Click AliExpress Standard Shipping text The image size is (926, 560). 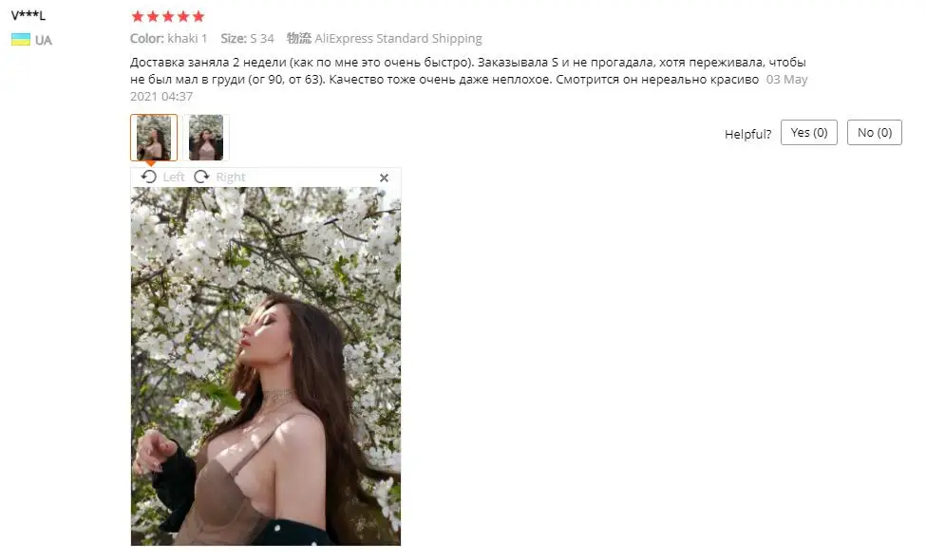tap(398, 38)
